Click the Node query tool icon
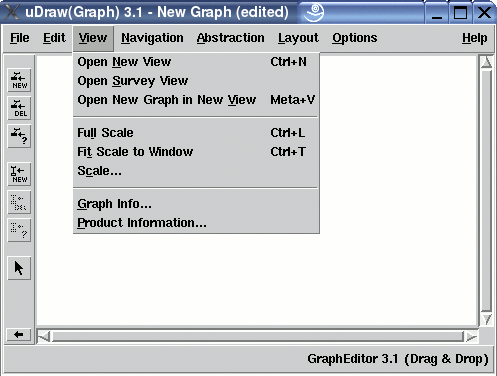 coord(19,136)
